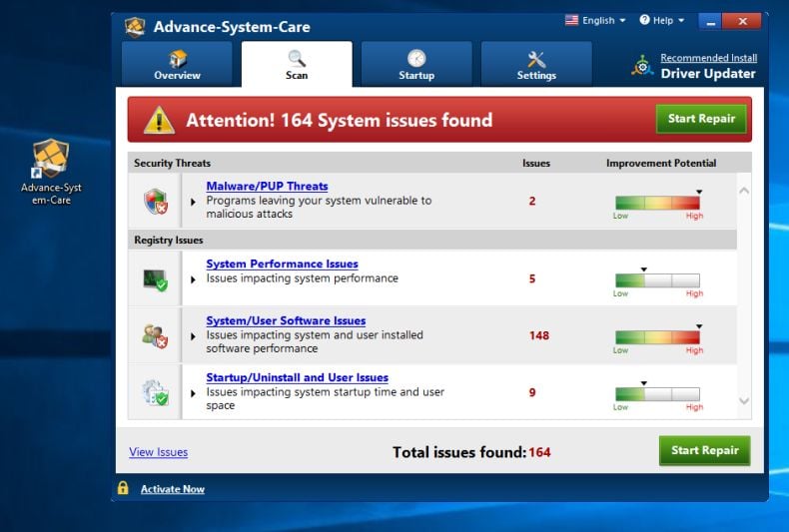Screen dimensions: 789x532
Task: Expand the Malware/PUP Threats row arrow
Action: pyautogui.click(x=193, y=202)
